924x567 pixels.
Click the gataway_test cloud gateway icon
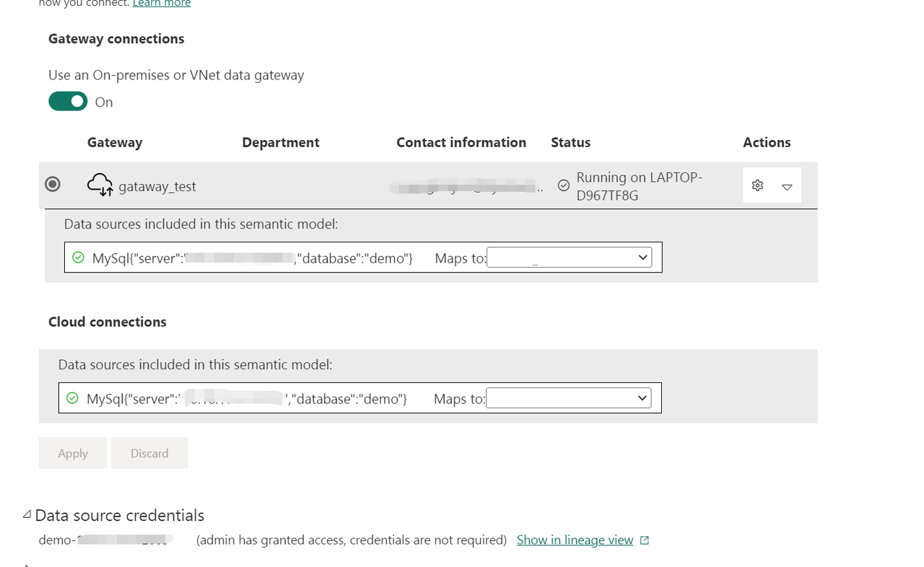(x=100, y=185)
